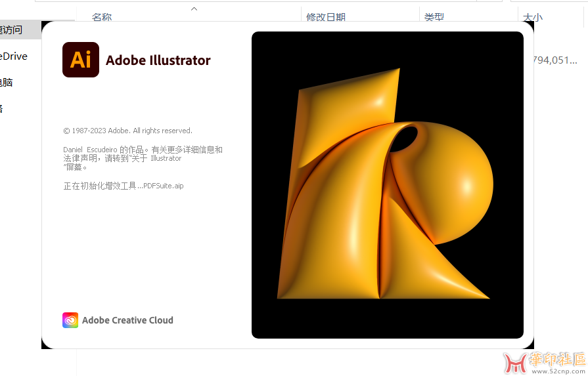Click the Ai logo on splash screen
588x376 pixels.
[81, 60]
